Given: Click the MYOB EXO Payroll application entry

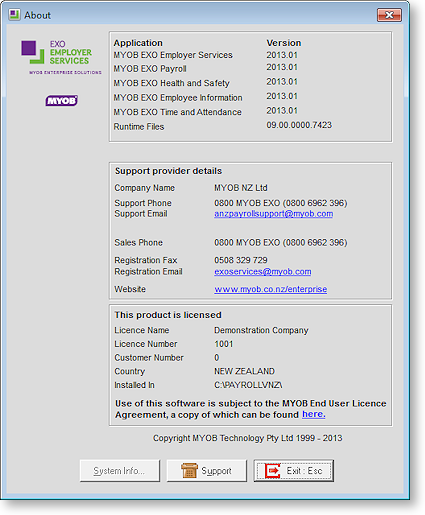Looking at the screenshot, I should [150, 69].
